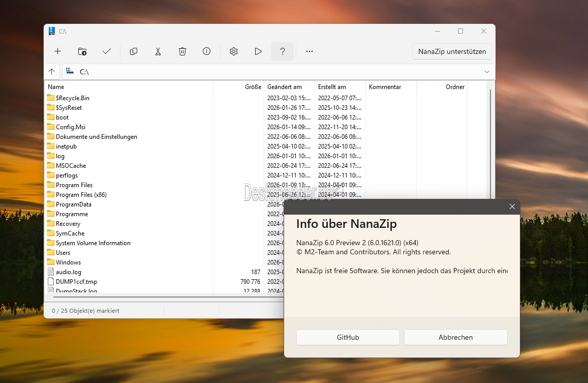This screenshot has width=588, height=383.
Task: Click the GitHub button in dialog
Action: (348, 337)
